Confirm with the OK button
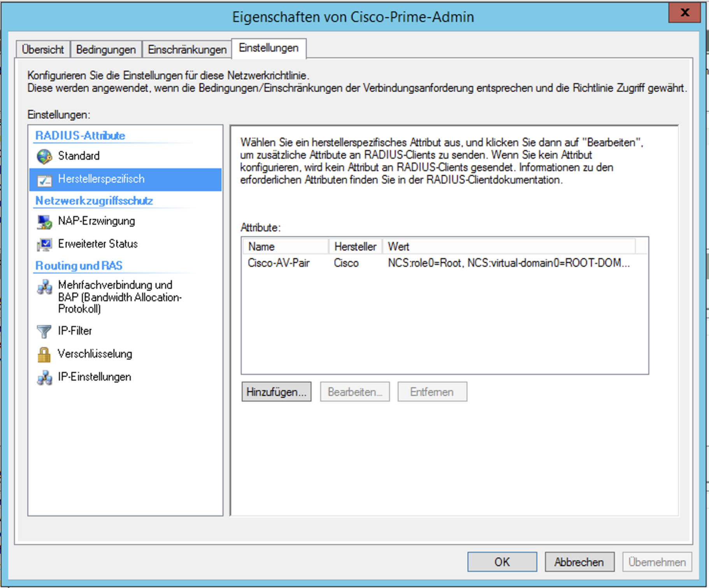 click(502, 562)
